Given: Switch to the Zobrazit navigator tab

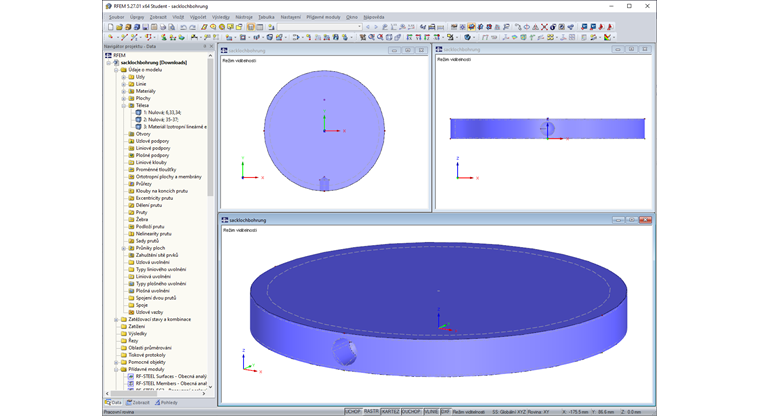Looking at the screenshot, I should coord(138,402).
